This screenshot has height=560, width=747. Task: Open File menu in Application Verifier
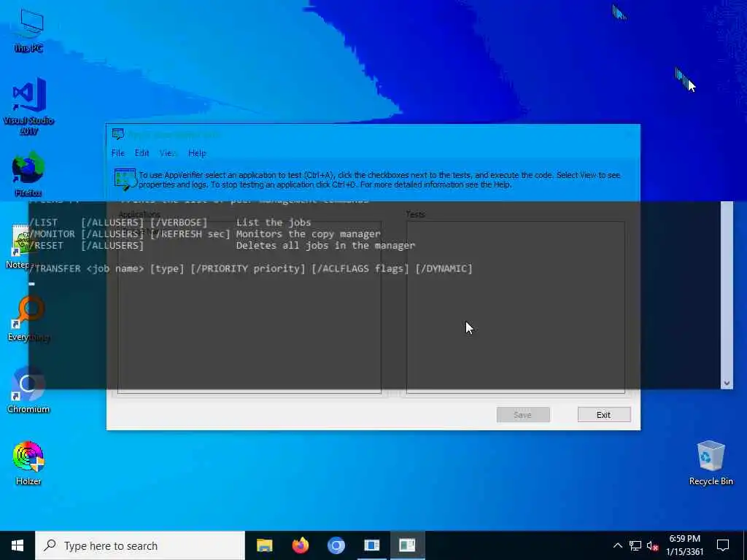117,153
